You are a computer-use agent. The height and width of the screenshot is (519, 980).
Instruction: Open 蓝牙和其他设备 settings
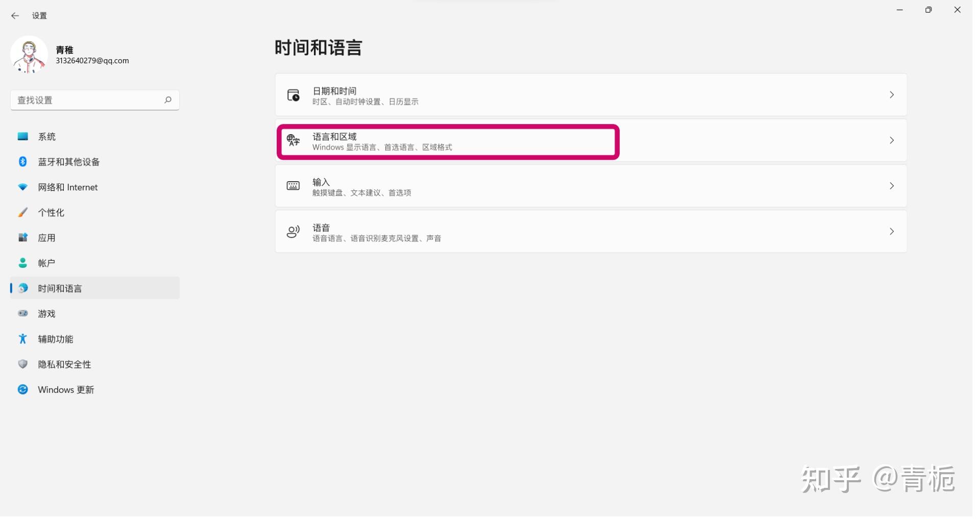pos(22,162)
